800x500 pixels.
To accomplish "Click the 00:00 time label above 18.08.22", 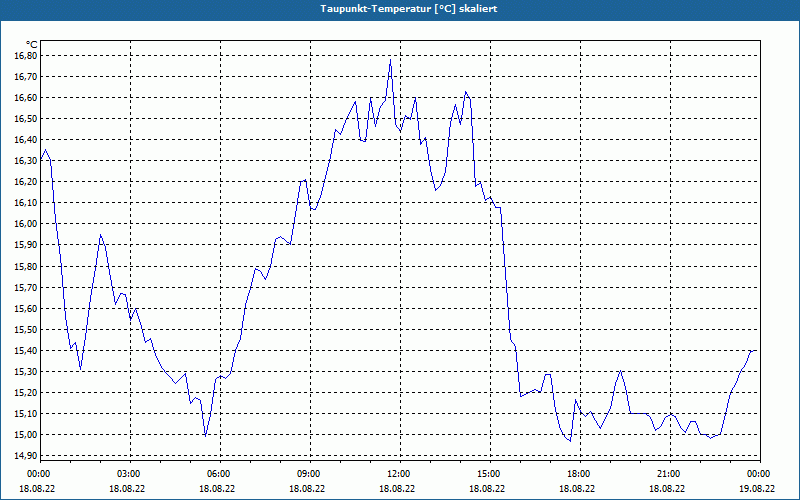I will tap(37, 474).
